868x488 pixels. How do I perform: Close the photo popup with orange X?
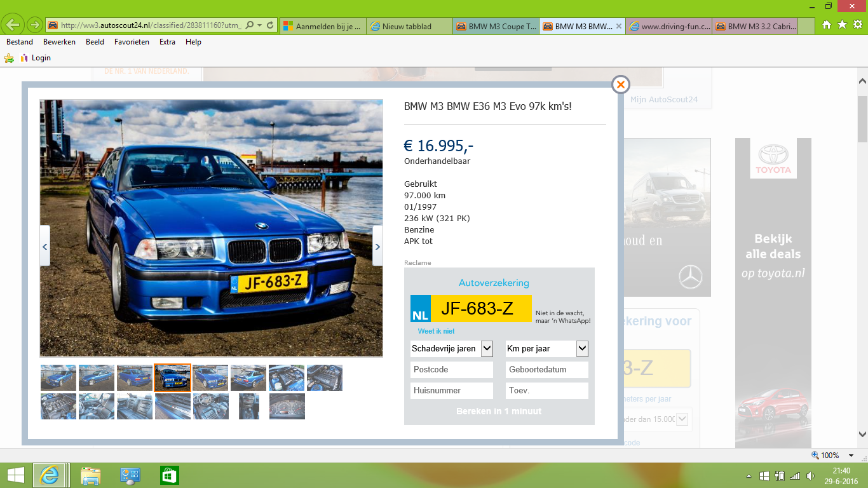(x=620, y=85)
